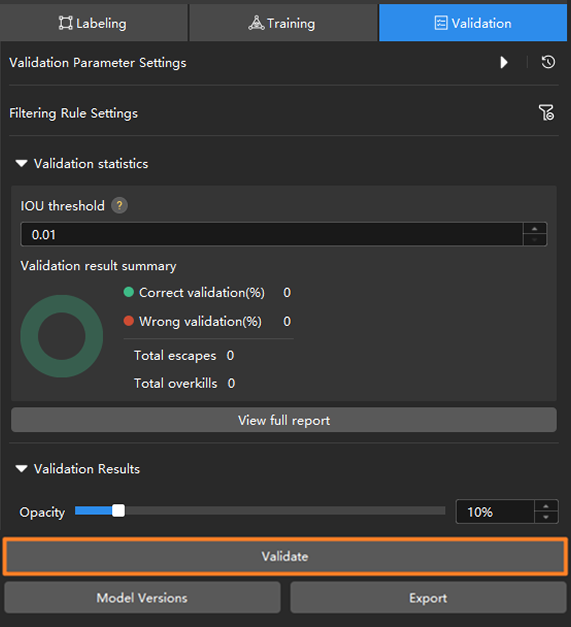
Task: Click the green Correct validation dot
Action: tap(128, 292)
